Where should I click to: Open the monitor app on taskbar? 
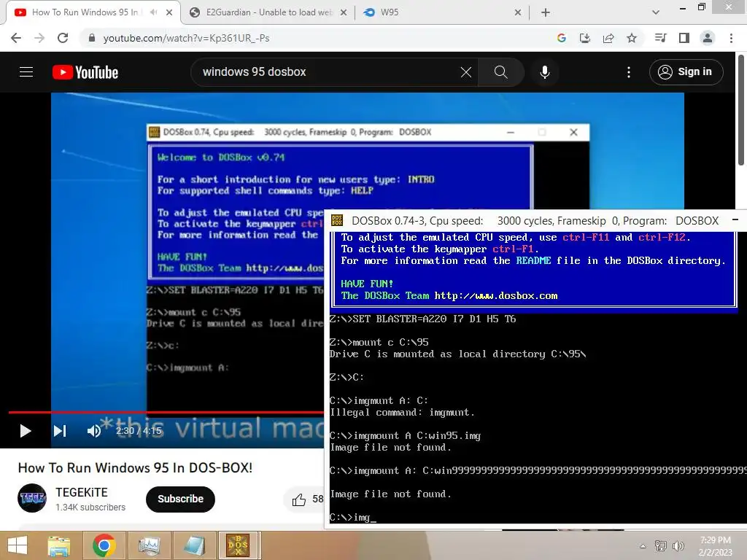tap(149, 545)
